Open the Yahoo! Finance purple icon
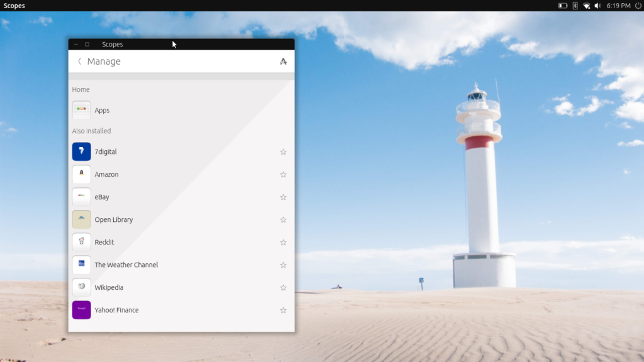 [81, 310]
